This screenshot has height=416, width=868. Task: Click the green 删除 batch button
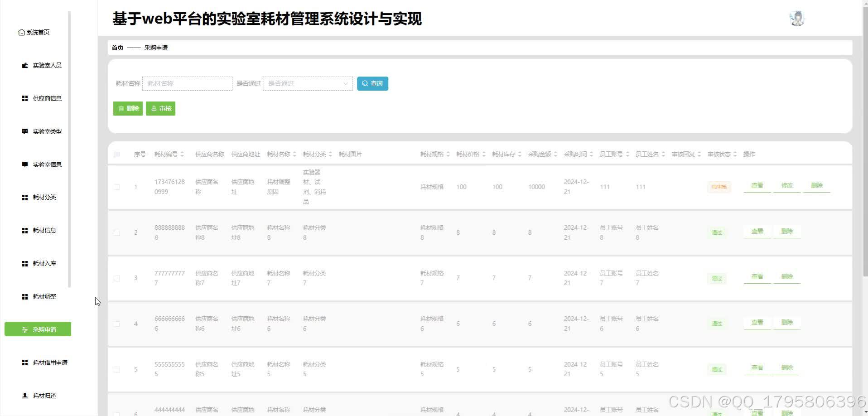pos(128,108)
